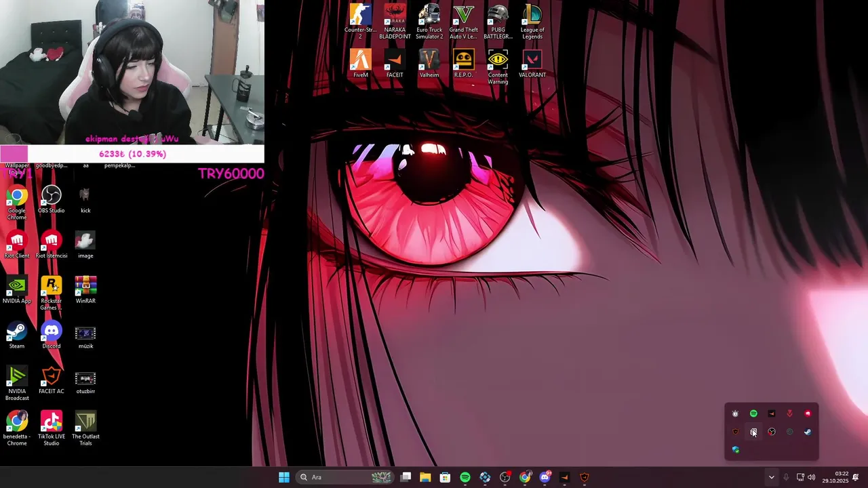Select the FiveM desktop icon
This screenshot has width=868, height=488.
click(360, 64)
